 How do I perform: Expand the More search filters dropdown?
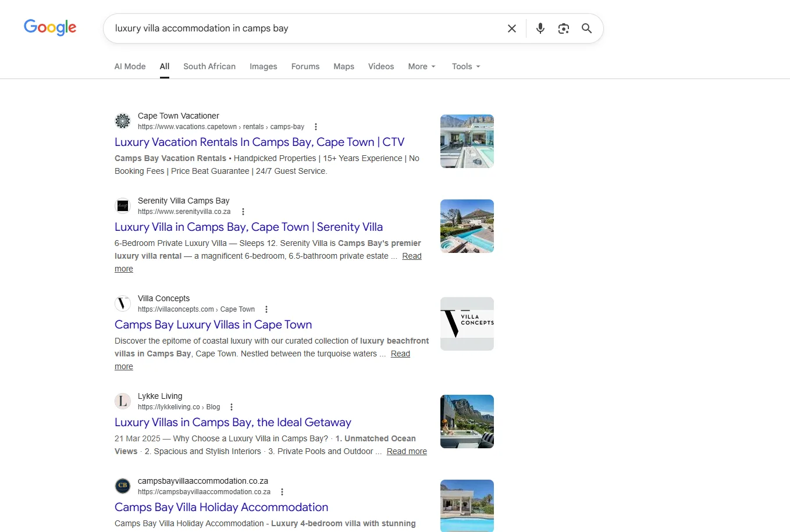click(422, 66)
